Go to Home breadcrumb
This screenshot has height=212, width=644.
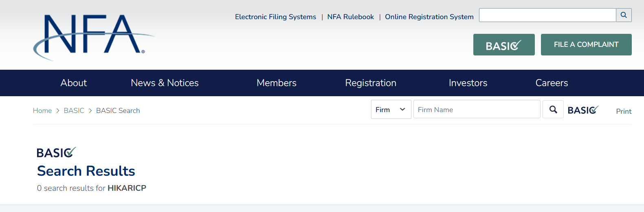pyautogui.click(x=42, y=110)
